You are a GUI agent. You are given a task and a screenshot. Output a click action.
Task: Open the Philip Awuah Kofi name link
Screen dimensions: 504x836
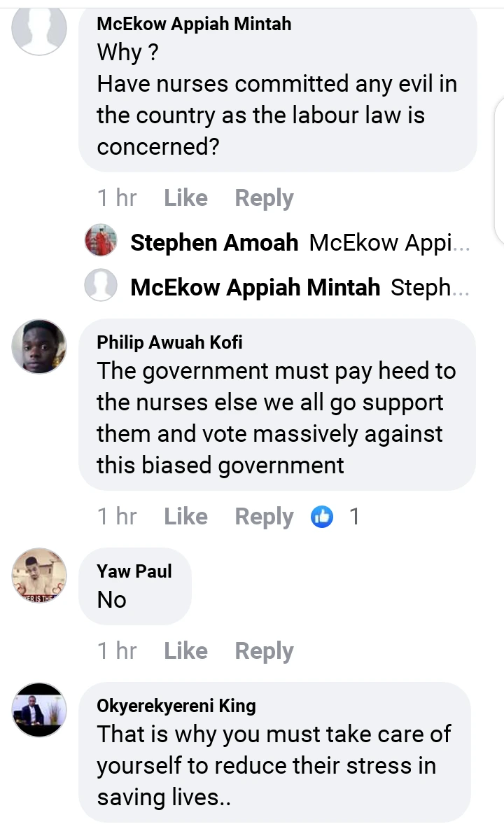tap(169, 342)
